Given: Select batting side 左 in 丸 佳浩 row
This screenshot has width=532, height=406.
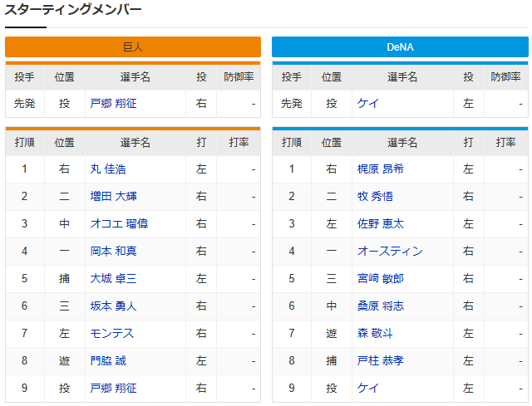Looking at the screenshot, I should [x=201, y=169].
